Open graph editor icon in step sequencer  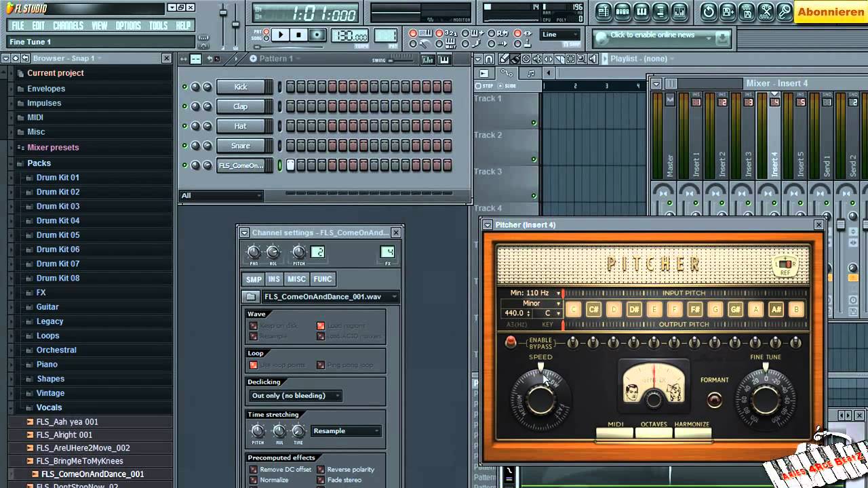(428, 59)
